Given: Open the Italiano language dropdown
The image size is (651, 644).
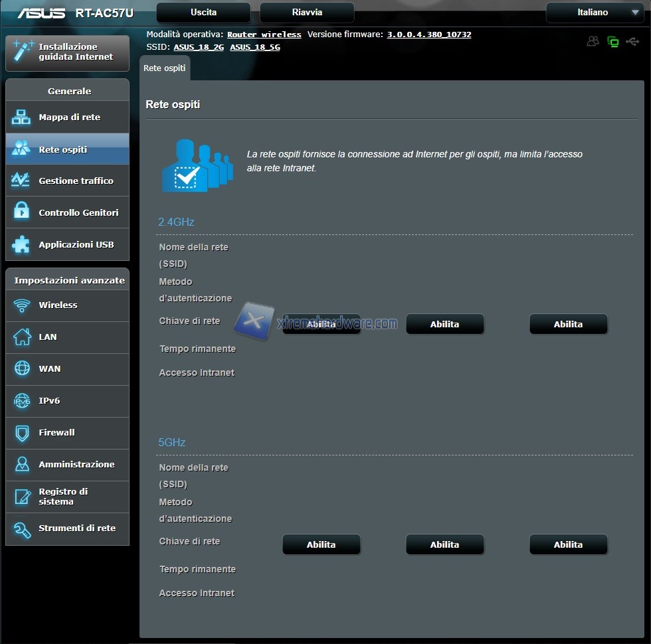Looking at the screenshot, I should (x=595, y=13).
